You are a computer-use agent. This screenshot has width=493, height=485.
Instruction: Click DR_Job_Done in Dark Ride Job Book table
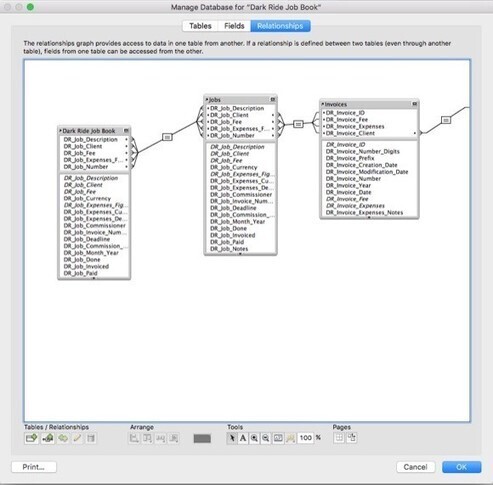click(82, 259)
